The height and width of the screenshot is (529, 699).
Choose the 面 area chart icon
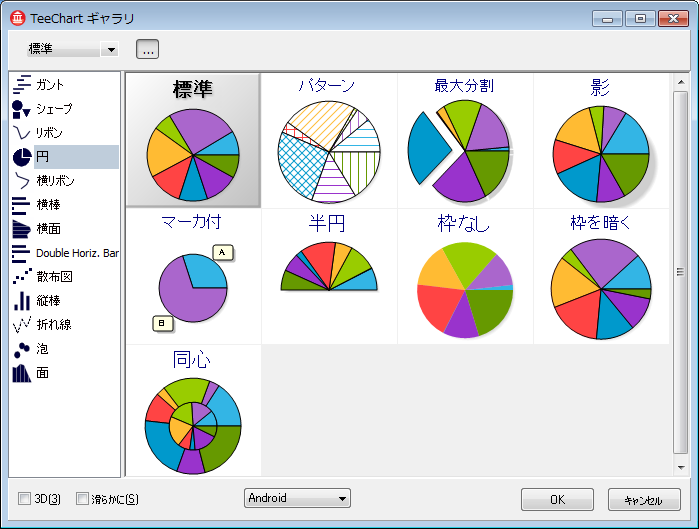21,373
